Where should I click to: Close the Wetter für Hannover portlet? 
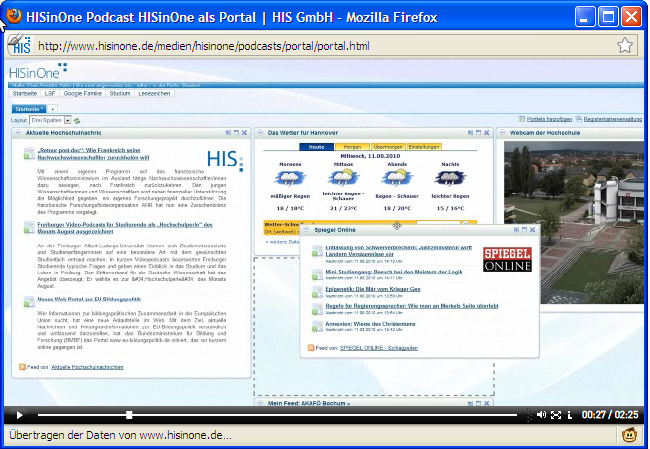click(486, 133)
